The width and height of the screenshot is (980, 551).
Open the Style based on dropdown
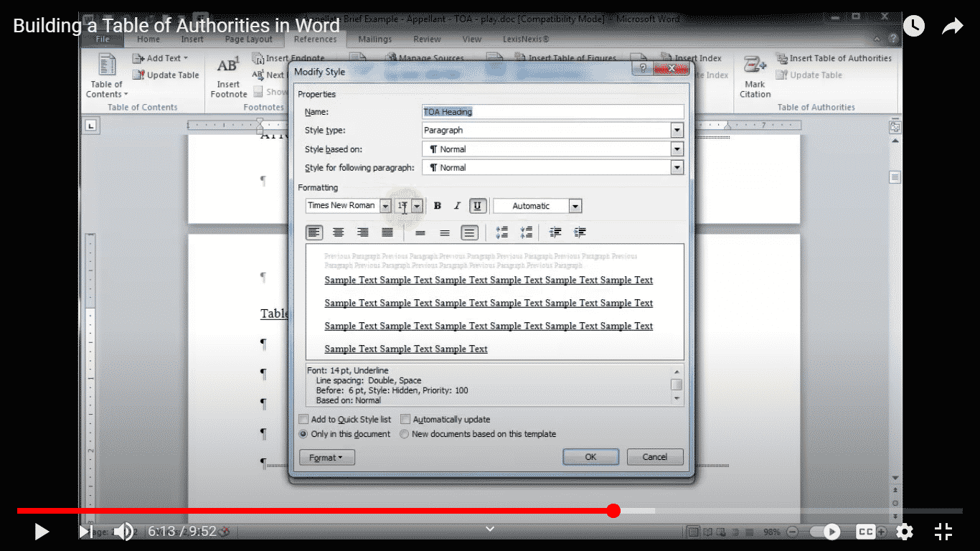click(677, 149)
